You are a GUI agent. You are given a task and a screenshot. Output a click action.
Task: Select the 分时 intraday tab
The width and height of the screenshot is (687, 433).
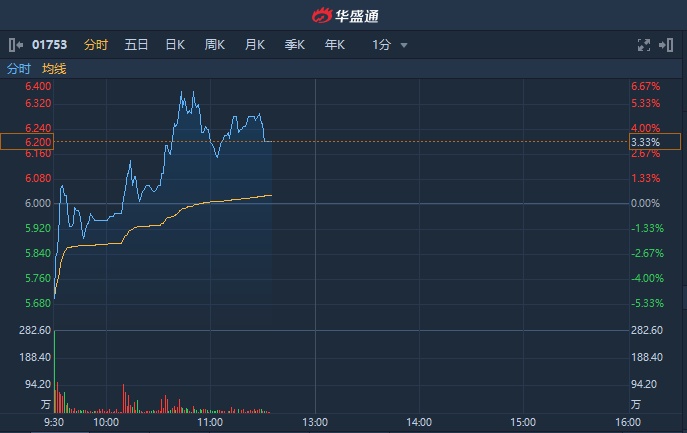click(96, 45)
